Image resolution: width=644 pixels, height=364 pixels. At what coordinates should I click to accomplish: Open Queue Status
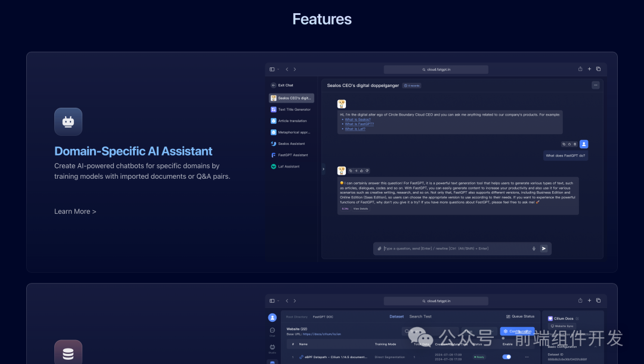pyautogui.click(x=520, y=316)
